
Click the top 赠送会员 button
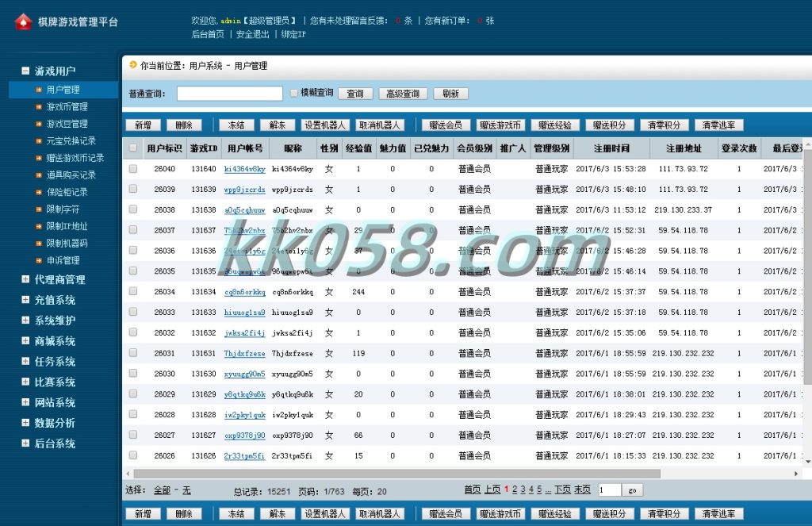click(x=446, y=125)
